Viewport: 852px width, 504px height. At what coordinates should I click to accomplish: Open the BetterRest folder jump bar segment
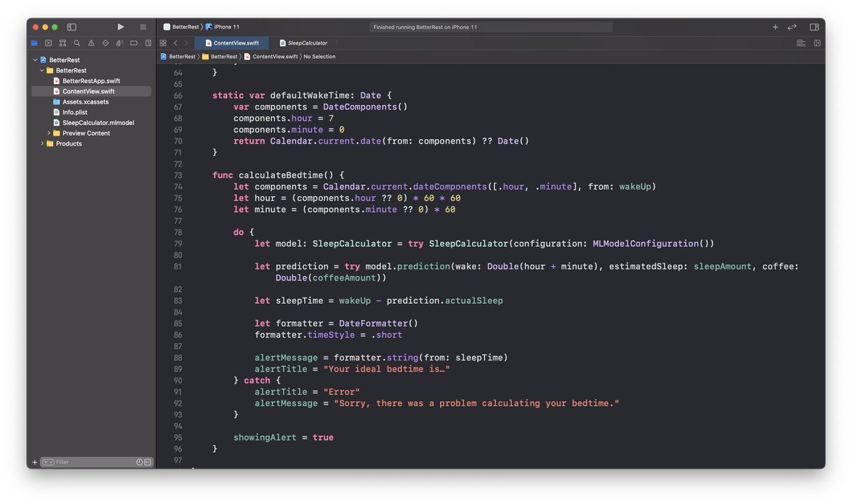click(219, 56)
